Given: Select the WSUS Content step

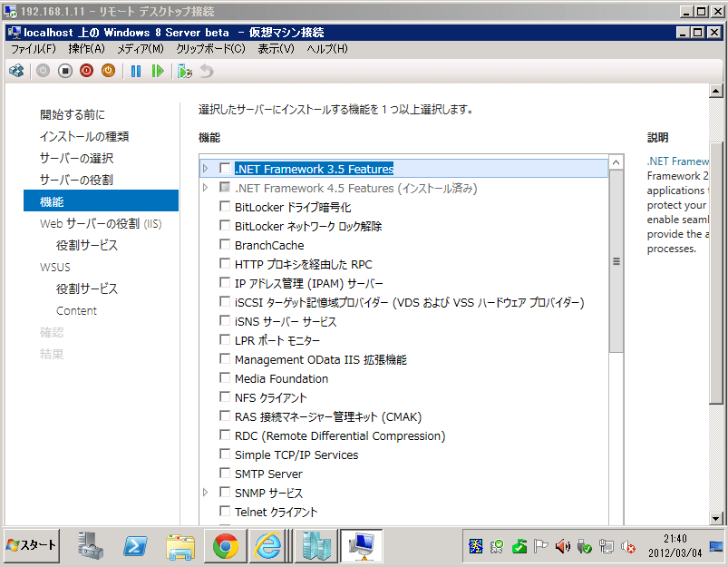Looking at the screenshot, I should tap(76, 310).
